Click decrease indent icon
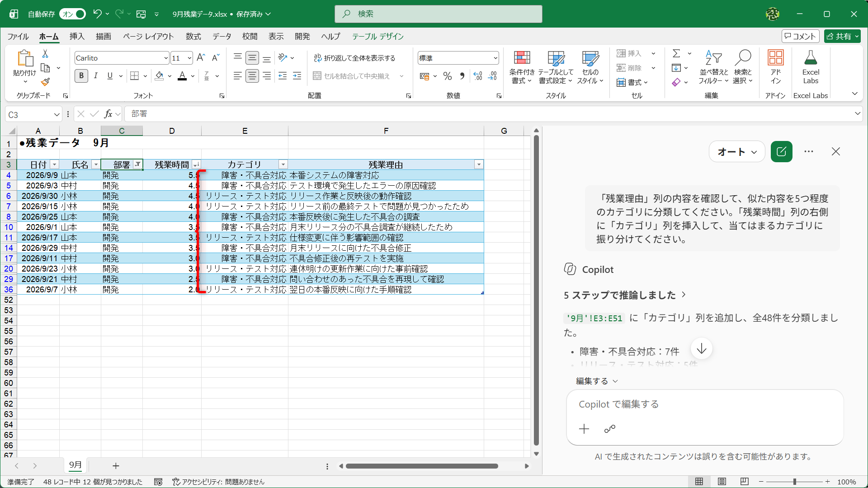The image size is (868, 488). 283,76
